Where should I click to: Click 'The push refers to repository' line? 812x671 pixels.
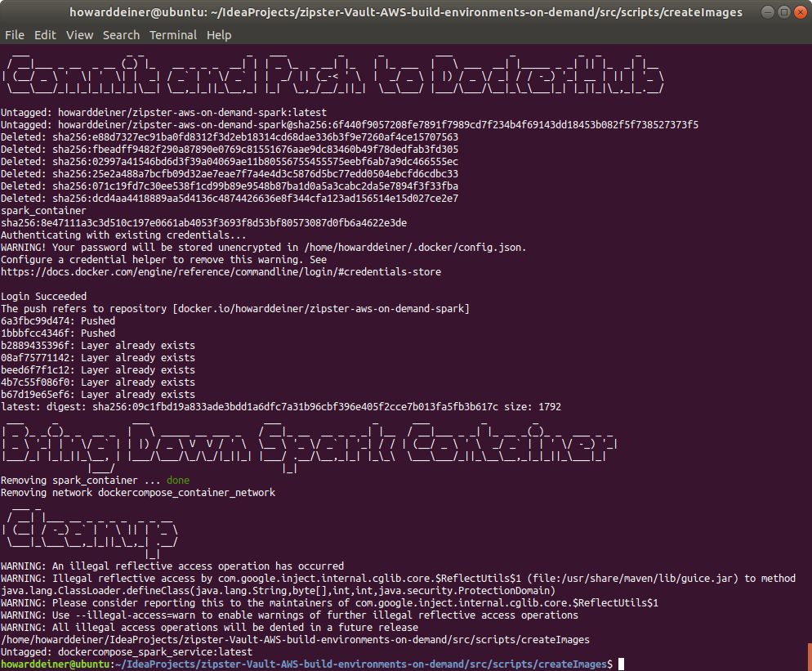pyautogui.click(x=235, y=309)
